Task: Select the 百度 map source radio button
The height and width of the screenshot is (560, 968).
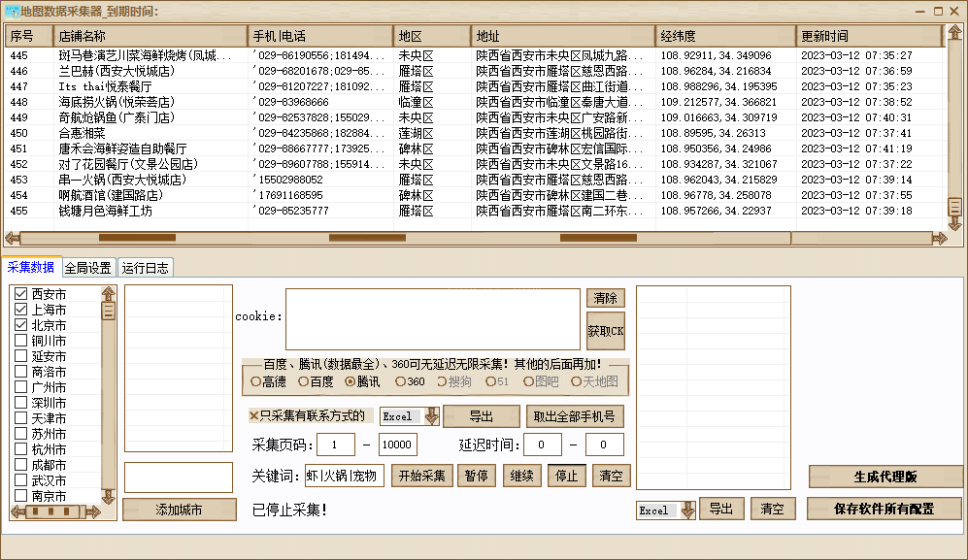Action: (x=304, y=381)
